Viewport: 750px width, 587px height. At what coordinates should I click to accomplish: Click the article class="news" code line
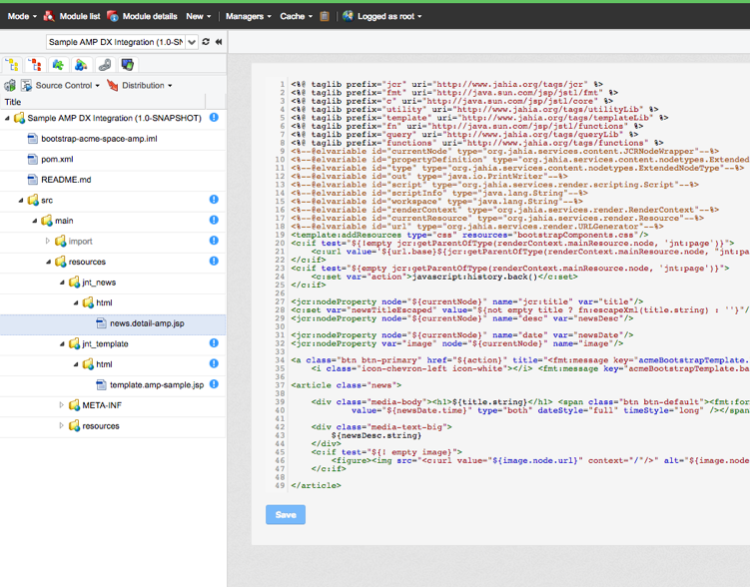click(346, 386)
